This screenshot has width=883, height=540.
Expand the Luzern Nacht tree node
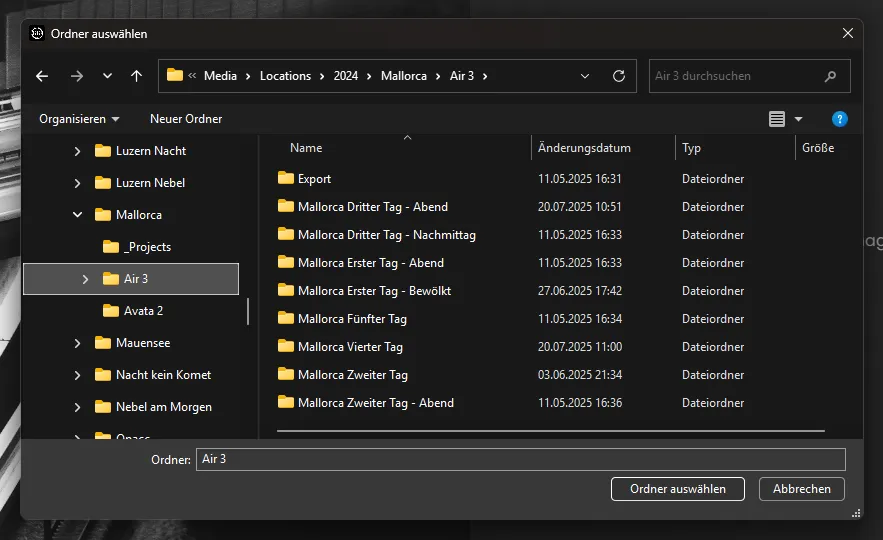coord(78,151)
